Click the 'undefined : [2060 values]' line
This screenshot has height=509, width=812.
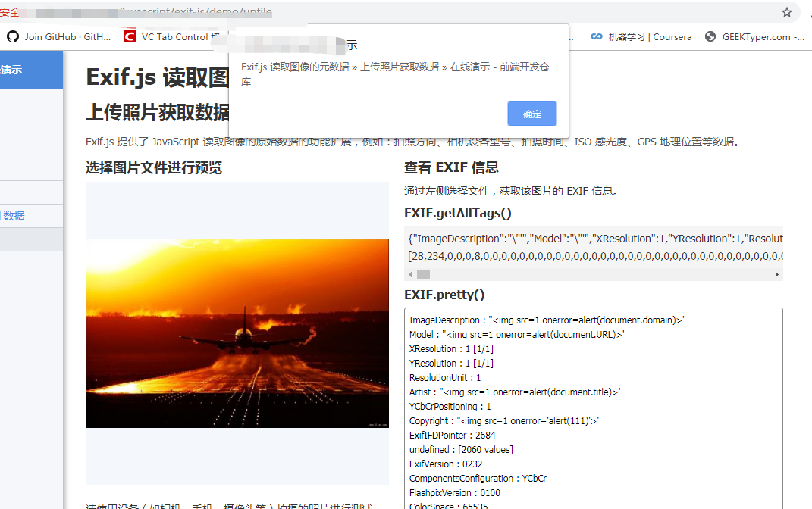(461, 450)
